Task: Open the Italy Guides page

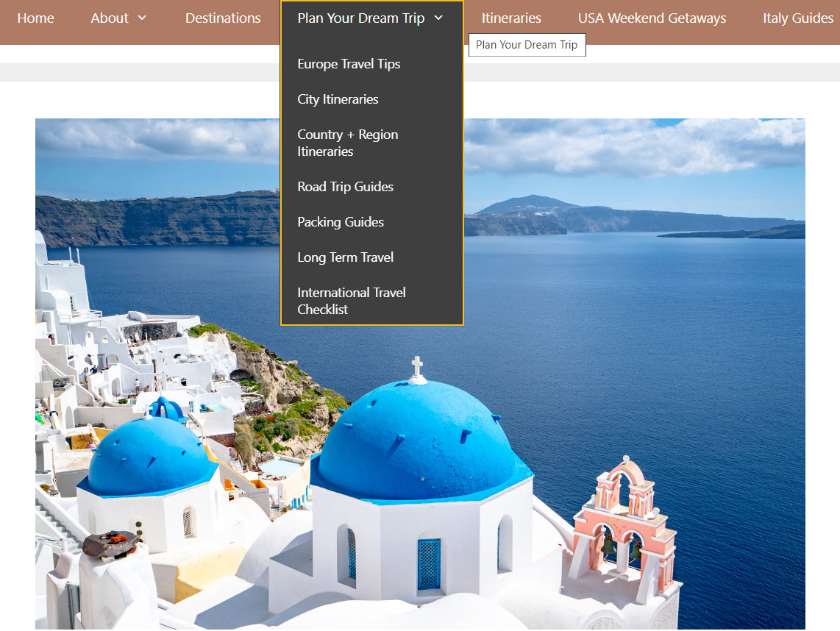Action: [798, 18]
